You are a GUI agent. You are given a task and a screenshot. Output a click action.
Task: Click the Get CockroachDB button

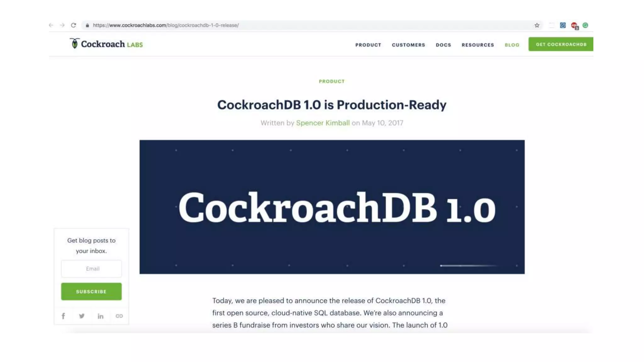pyautogui.click(x=561, y=44)
